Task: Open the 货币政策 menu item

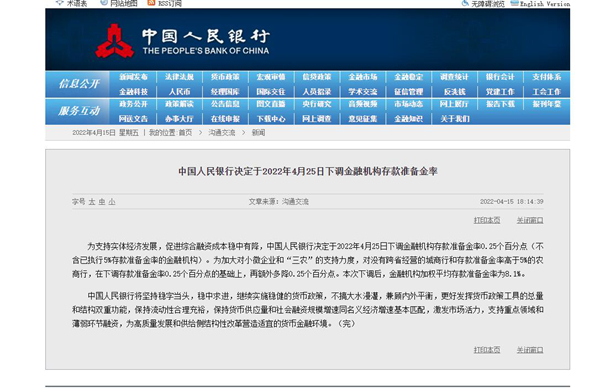Action: tap(225, 77)
